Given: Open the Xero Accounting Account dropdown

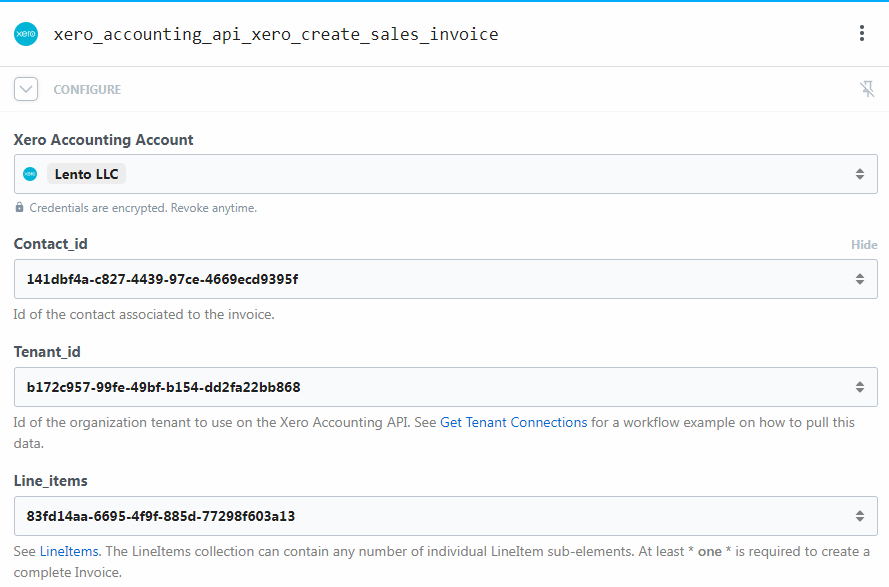Looking at the screenshot, I should (446, 174).
